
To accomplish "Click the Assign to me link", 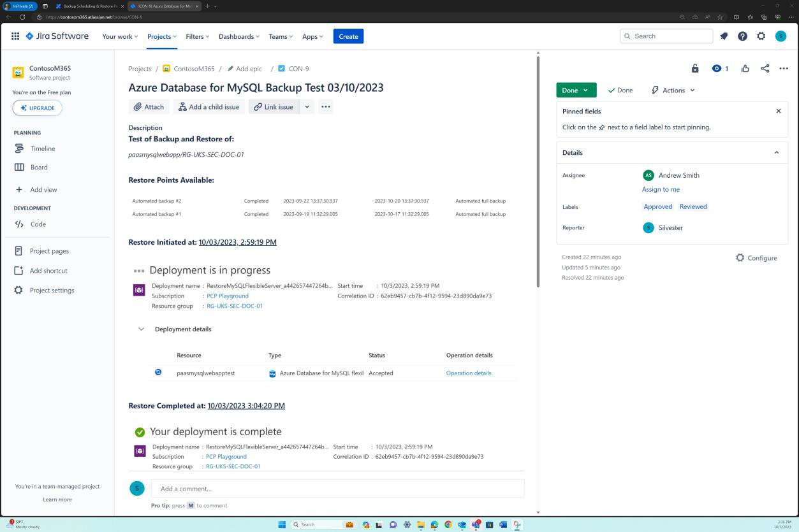I will (661, 189).
